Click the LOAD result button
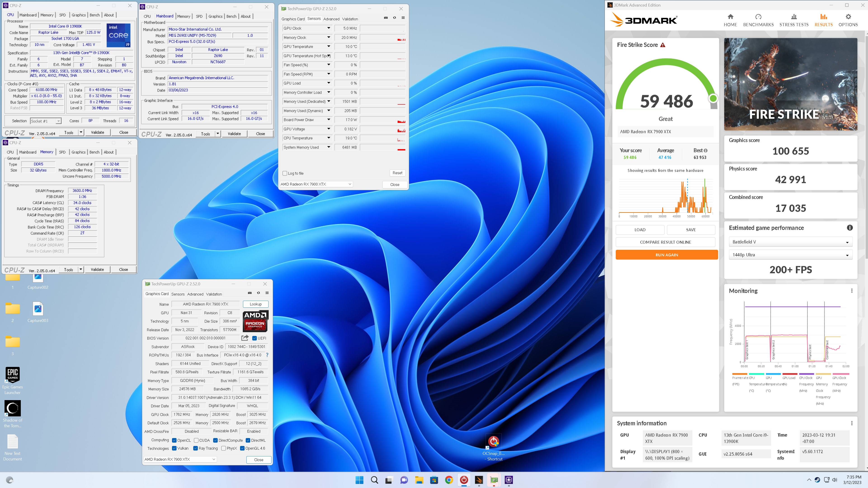The height and width of the screenshot is (488, 868). [x=640, y=230]
